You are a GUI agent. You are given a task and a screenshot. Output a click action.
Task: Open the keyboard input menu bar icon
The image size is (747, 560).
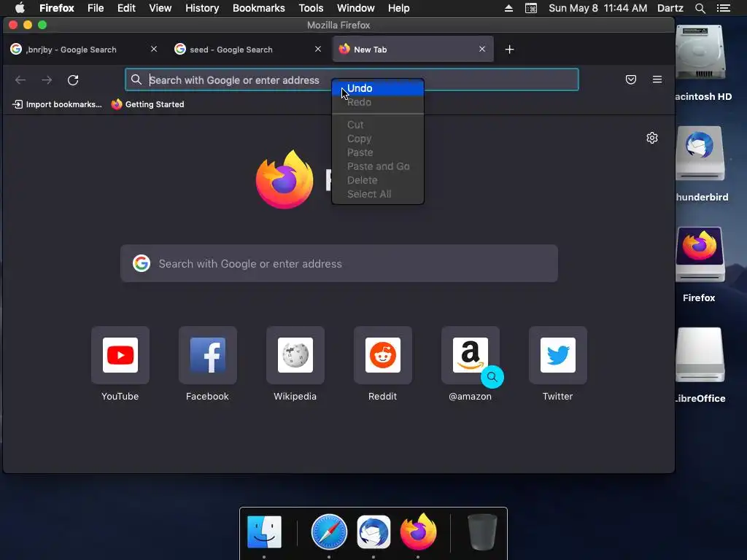(x=531, y=8)
